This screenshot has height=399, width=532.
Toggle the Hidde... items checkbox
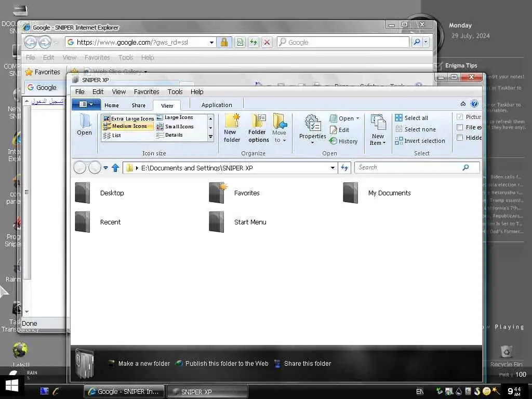pos(460,137)
